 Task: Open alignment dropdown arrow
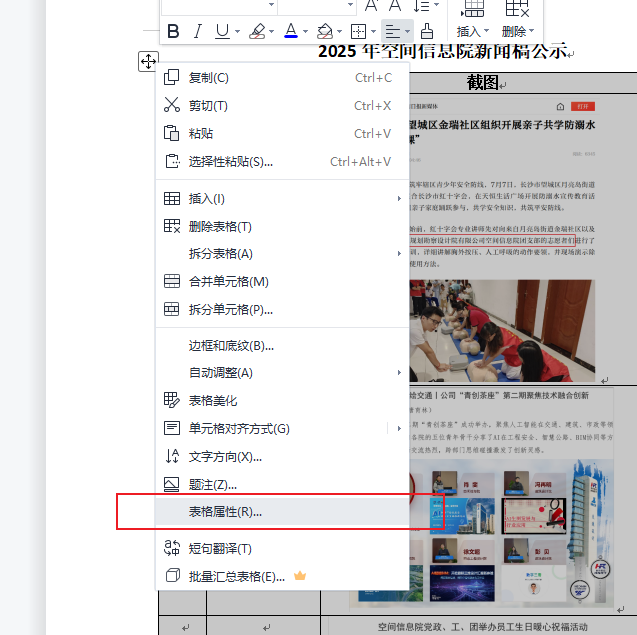[407, 31]
